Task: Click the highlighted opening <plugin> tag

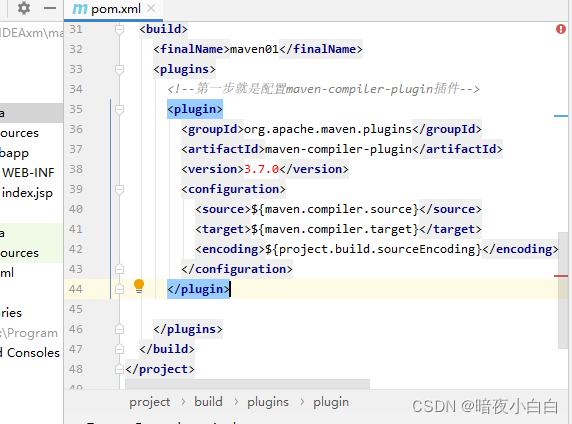Action: click(x=195, y=109)
